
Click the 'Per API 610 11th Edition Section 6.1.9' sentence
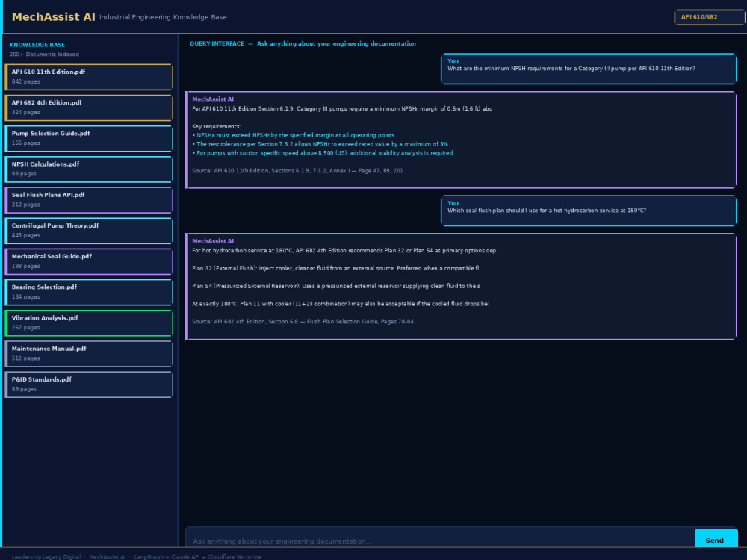[x=342, y=108]
